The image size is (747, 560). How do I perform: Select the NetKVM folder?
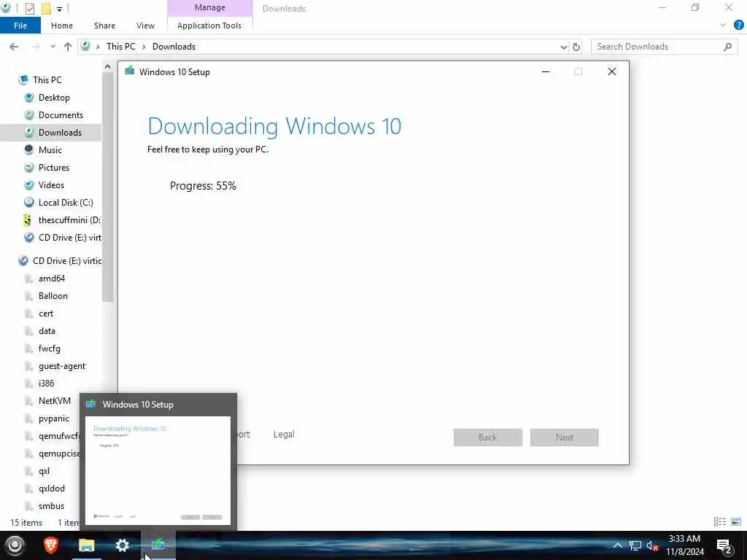(54, 401)
